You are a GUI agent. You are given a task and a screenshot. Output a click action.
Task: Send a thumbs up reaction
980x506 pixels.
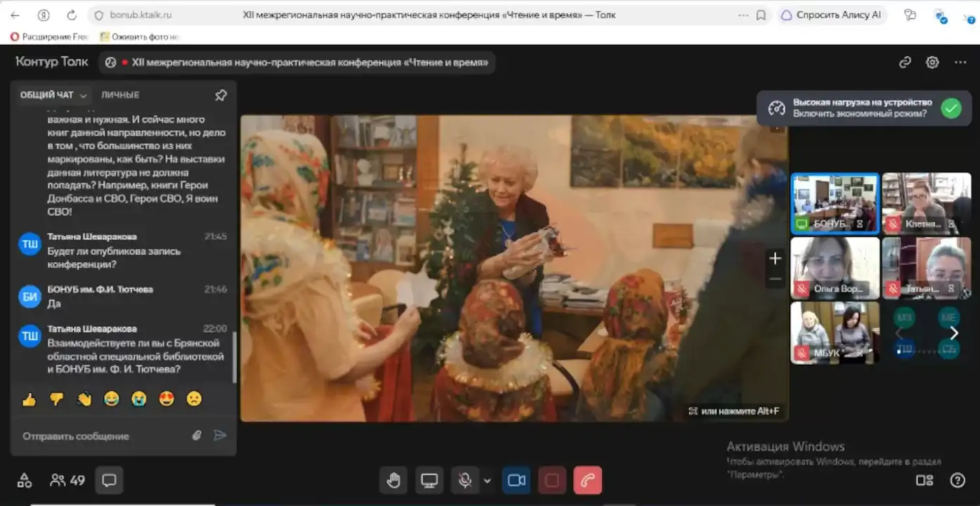(x=29, y=399)
